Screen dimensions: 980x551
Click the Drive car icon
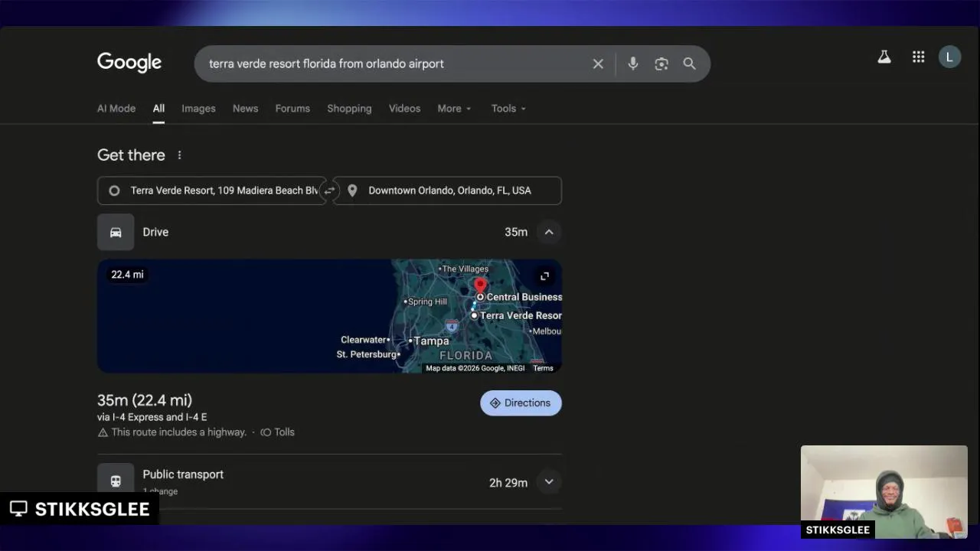pos(116,232)
